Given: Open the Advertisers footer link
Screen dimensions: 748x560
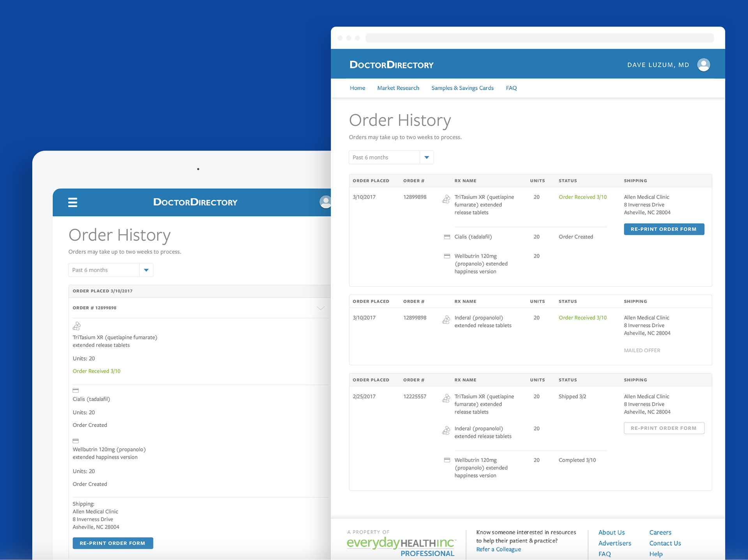Looking at the screenshot, I should pos(614,543).
